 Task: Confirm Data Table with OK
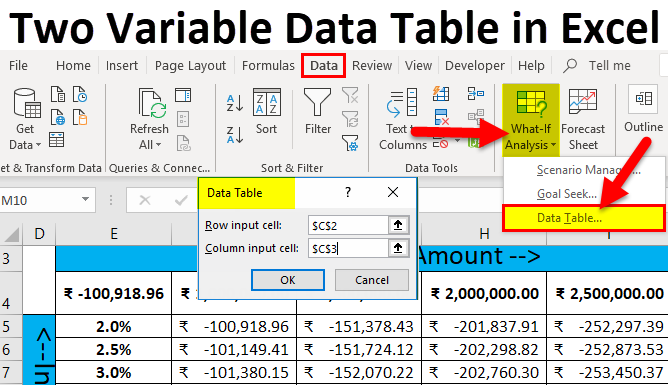(x=288, y=280)
